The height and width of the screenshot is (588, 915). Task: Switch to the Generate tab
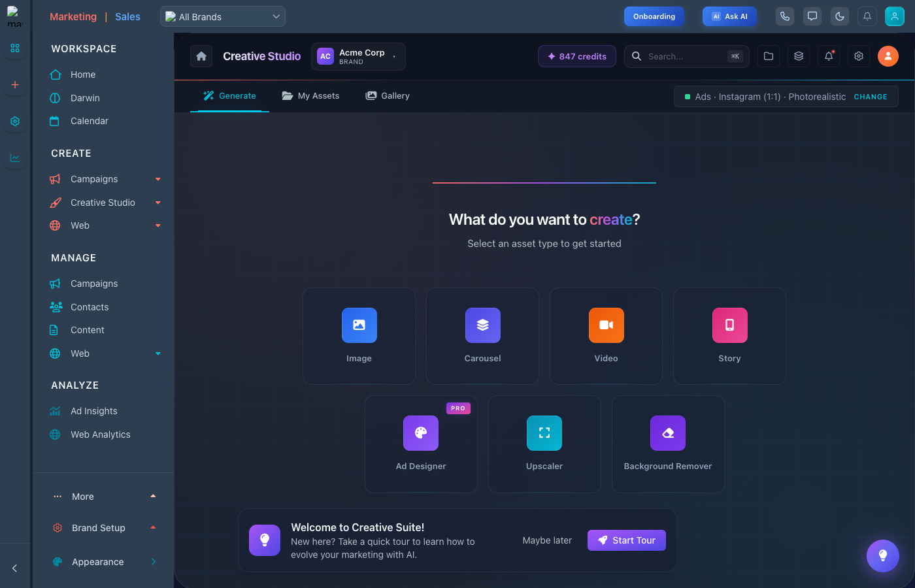pyautogui.click(x=229, y=96)
